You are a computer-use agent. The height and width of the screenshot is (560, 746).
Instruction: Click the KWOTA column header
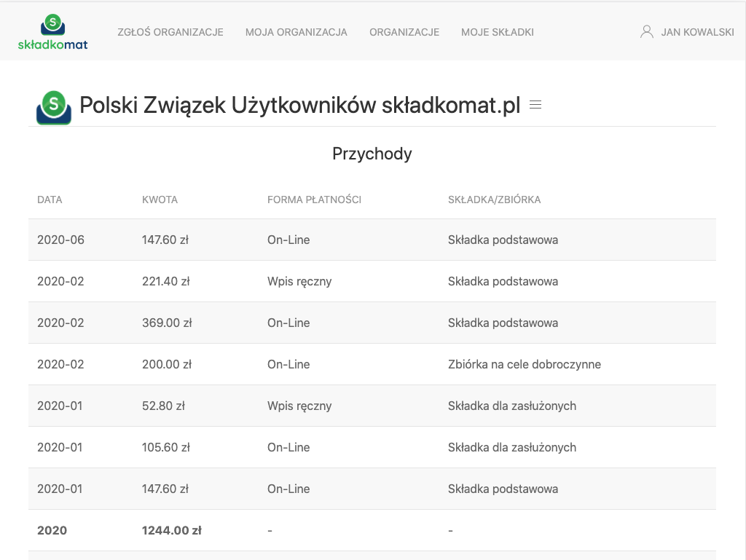160,200
